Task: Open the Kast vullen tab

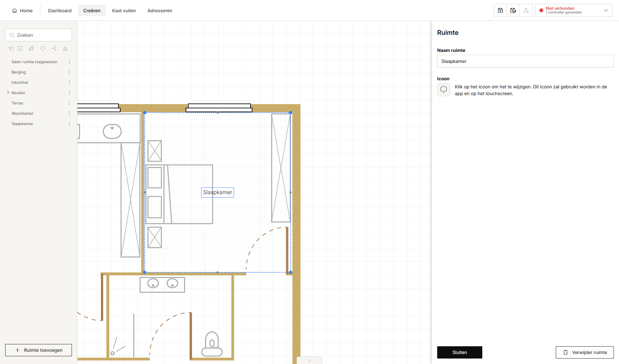Action: [124, 11]
